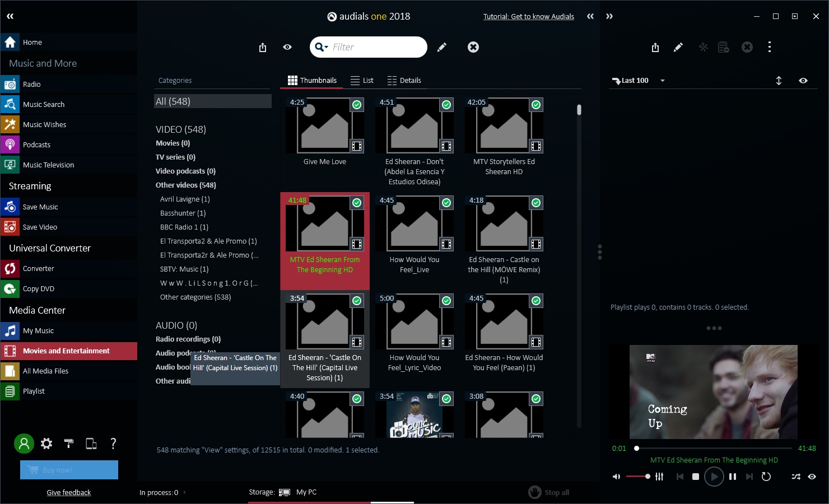This screenshot has height=504, width=829.
Task: Adjust the volume slider
Action: (x=638, y=477)
